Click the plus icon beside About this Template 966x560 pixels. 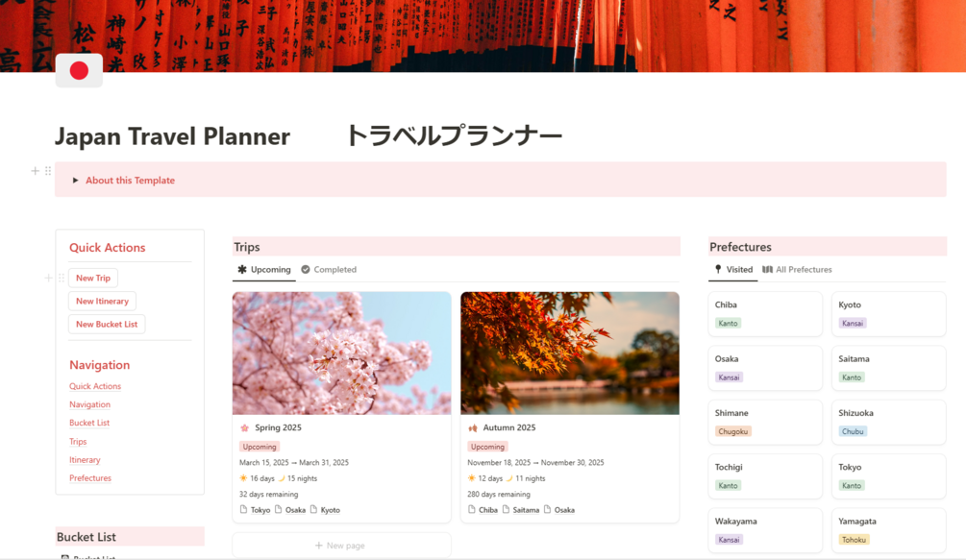tap(36, 170)
